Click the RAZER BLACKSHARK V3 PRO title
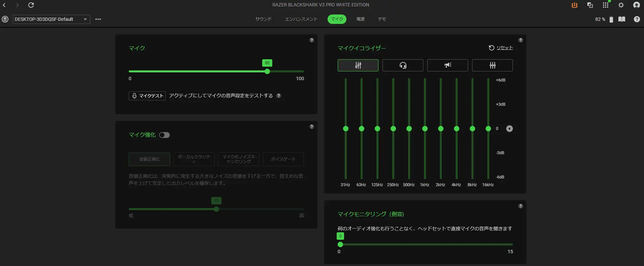The width and height of the screenshot is (644, 266). click(x=321, y=5)
